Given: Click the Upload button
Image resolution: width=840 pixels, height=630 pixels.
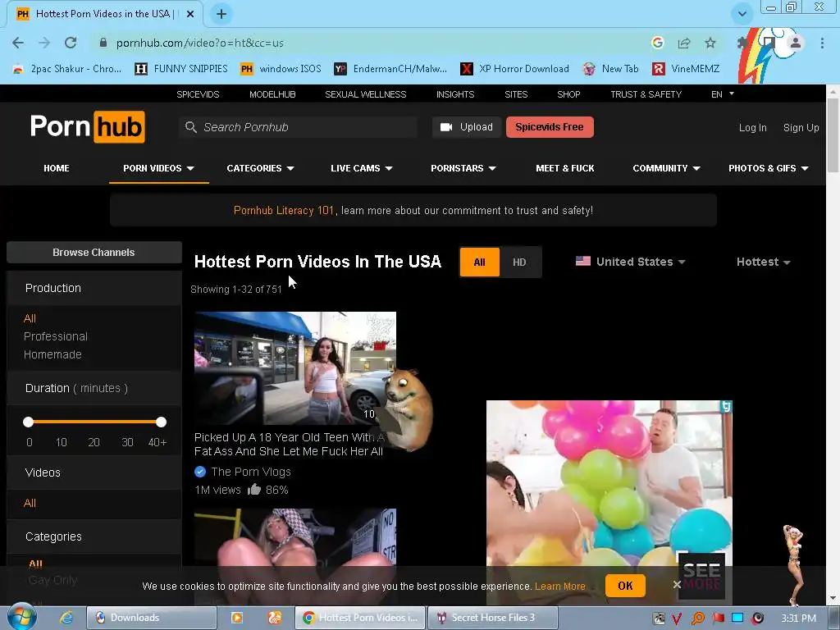Looking at the screenshot, I should 467,127.
